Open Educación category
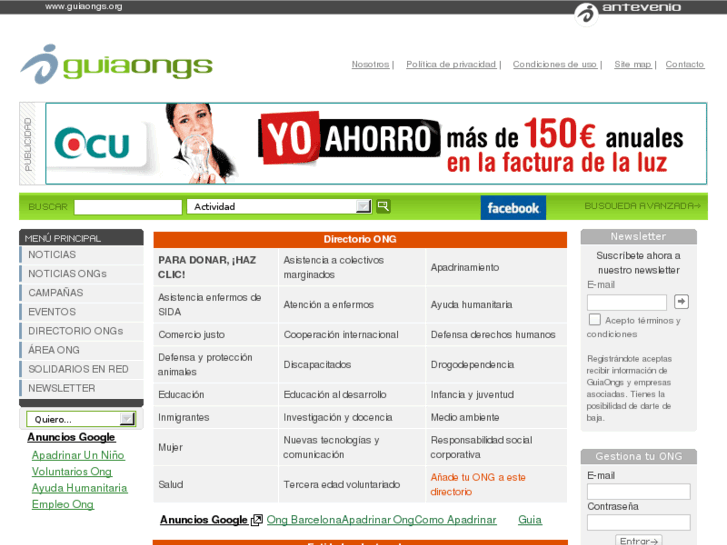727x545 pixels. pyautogui.click(x=181, y=394)
